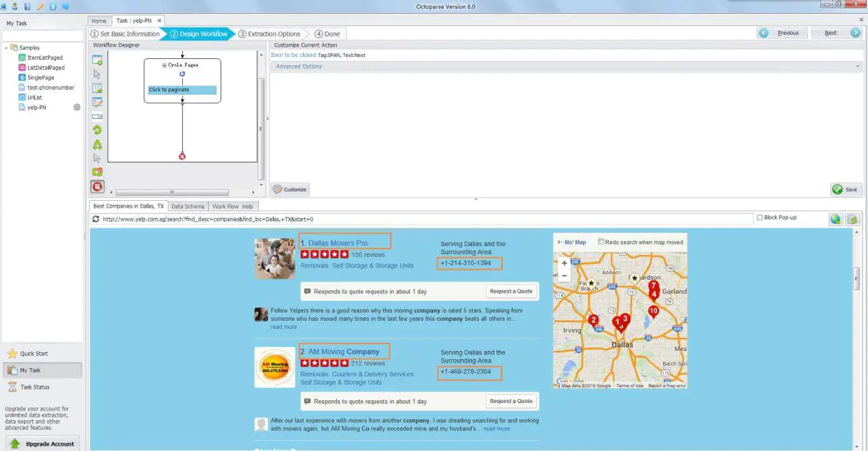The height and width of the screenshot is (451, 868).
Task: Close the Task: yelp-PN tab
Action: click(x=159, y=21)
